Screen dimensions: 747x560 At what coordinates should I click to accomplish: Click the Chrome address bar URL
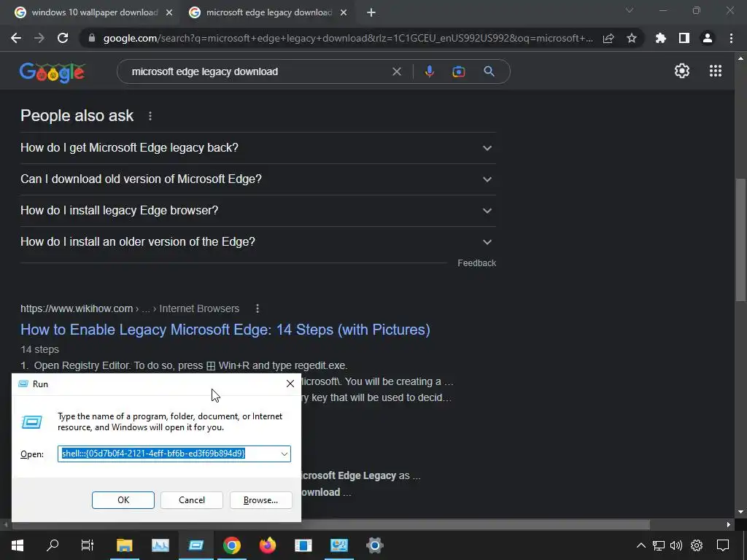pos(348,38)
